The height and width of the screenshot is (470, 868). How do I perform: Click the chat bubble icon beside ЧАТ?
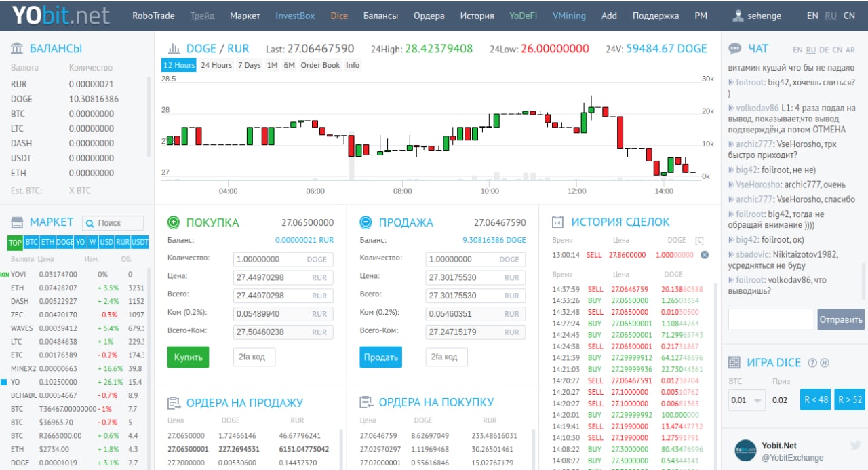coord(734,49)
